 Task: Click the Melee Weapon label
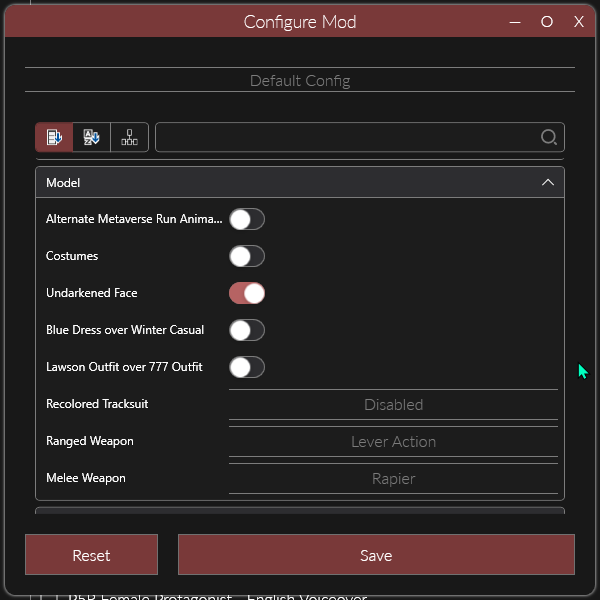[86, 478]
